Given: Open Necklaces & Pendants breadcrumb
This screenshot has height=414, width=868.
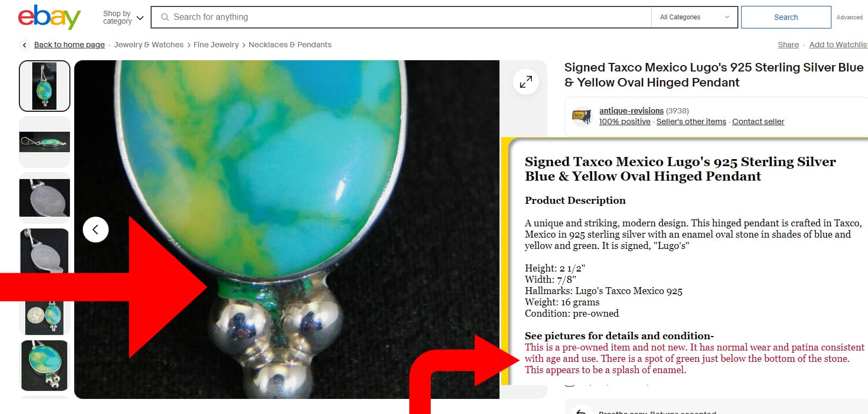Looking at the screenshot, I should [x=290, y=45].
